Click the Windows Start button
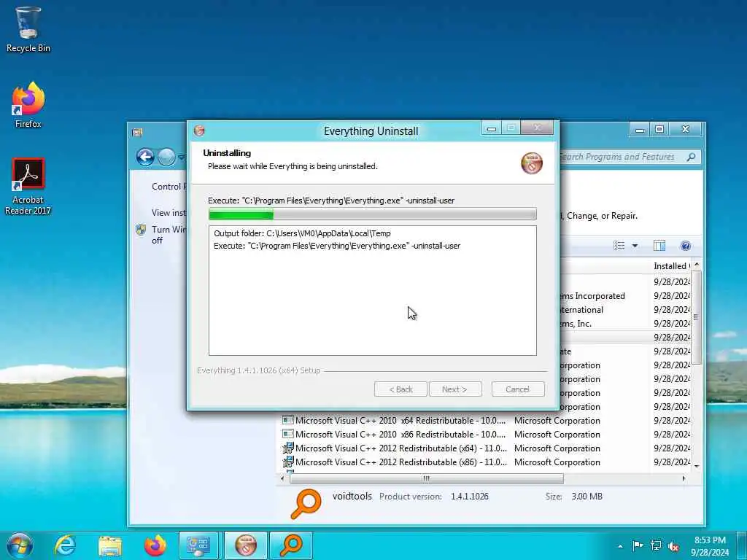The image size is (747, 560). 20,545
